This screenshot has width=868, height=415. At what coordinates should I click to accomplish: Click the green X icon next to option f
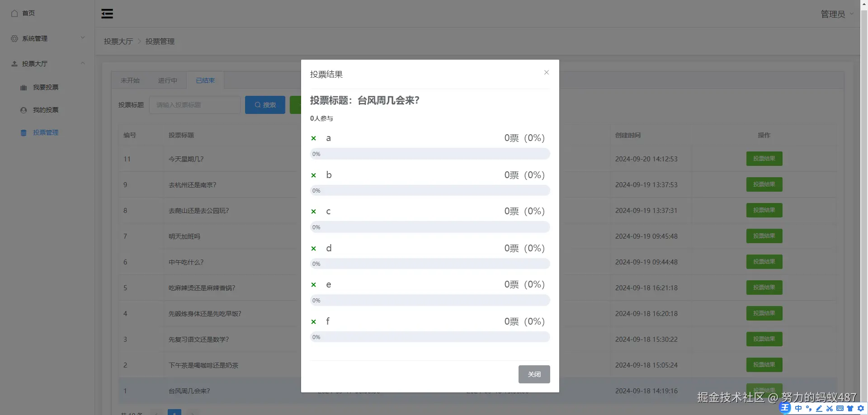point(313,321)
